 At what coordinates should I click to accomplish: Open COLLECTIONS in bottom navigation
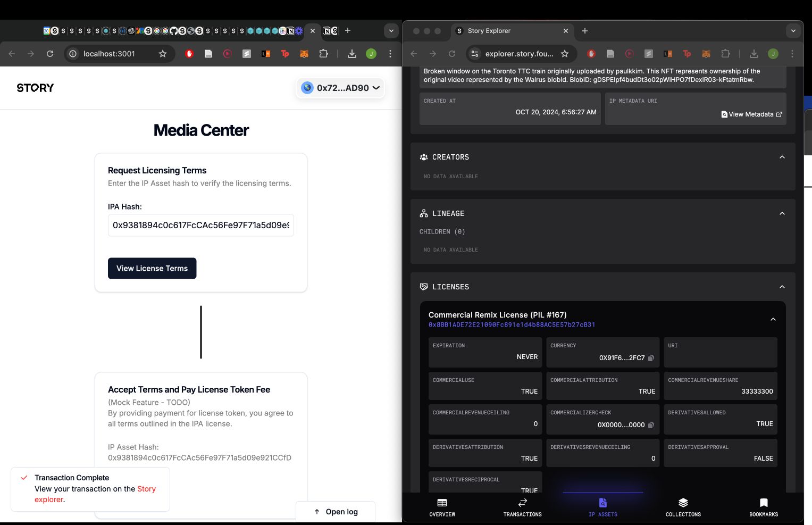(683, 507)
